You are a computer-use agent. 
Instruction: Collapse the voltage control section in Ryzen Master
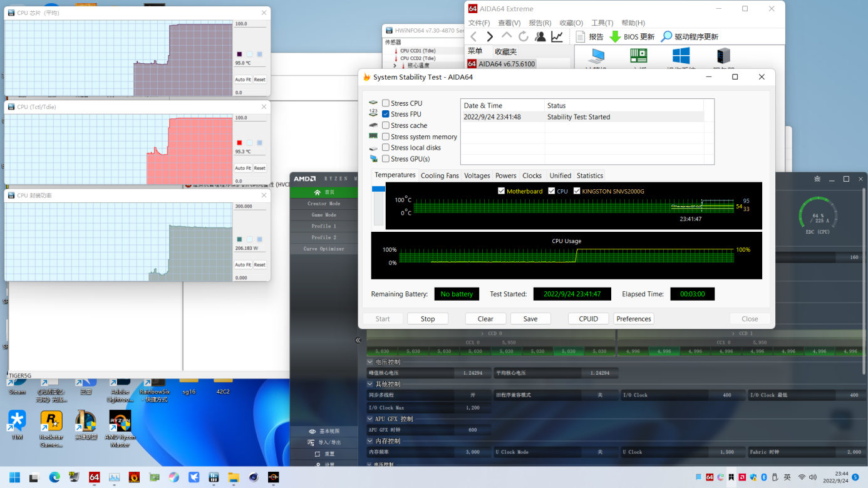(x=370, y=362)
